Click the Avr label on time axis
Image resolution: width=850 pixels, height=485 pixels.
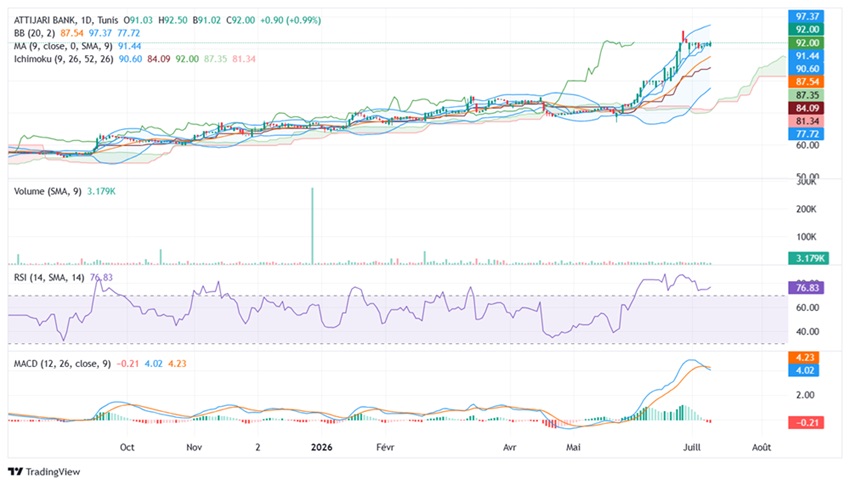pos(510,447)
